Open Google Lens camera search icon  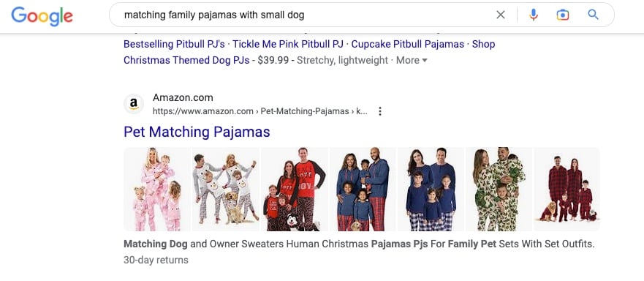pyautogui.click(x=563, y=15)
